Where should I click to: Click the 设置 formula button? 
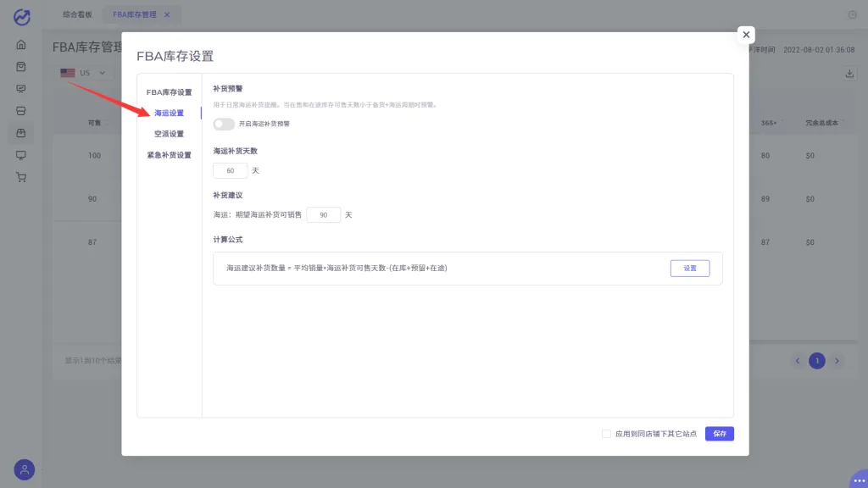690,269
